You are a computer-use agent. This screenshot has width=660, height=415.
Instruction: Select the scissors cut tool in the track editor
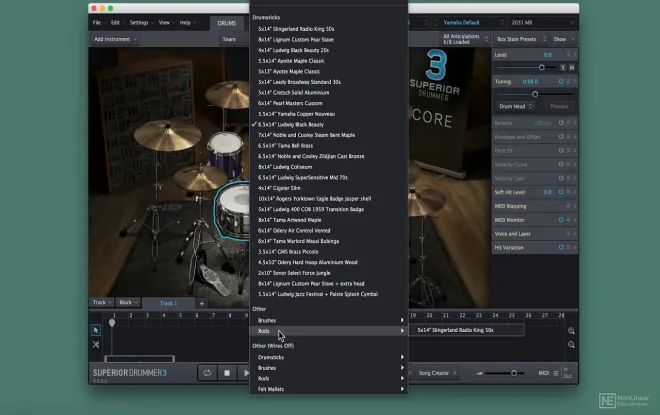coord(96,345)
